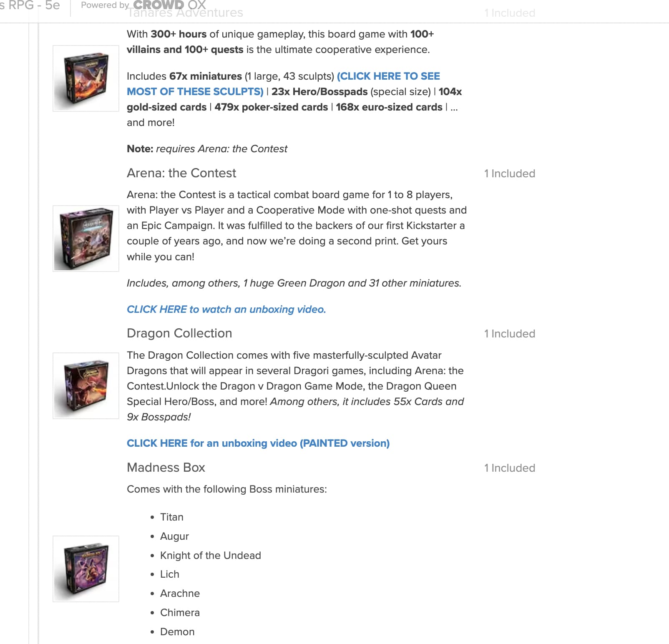Click the 'Chimera' list entry
669x644 pixels.
point(180,613)
